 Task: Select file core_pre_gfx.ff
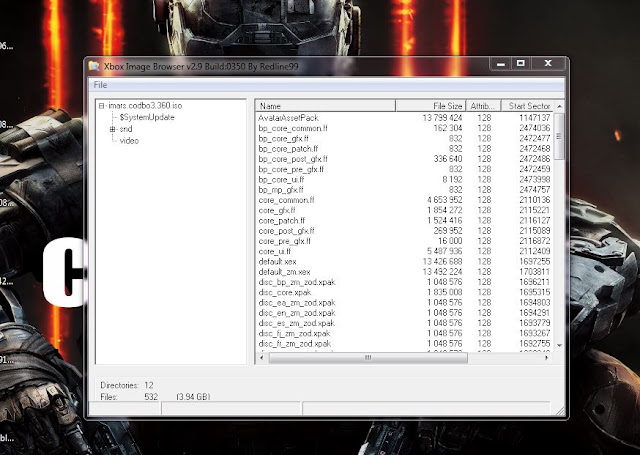[284, 241]
